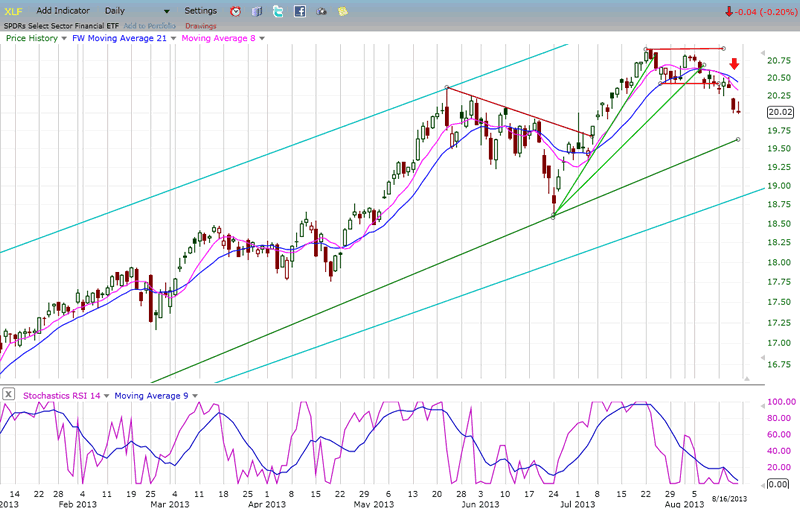Image resolution: width=800 pixels, height=508 pixels.
Task: Click the red down arrow marker on chart
Action: 733,64
